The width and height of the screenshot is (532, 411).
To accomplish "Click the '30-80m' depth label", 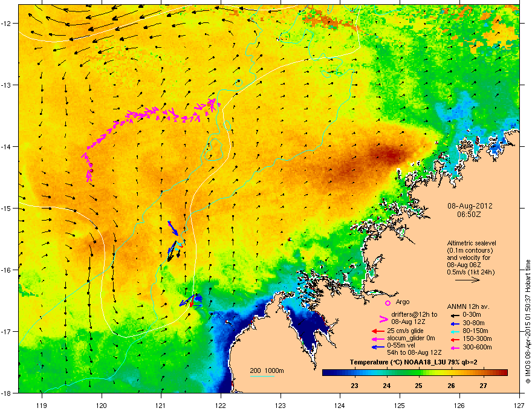I will point(473,323).
